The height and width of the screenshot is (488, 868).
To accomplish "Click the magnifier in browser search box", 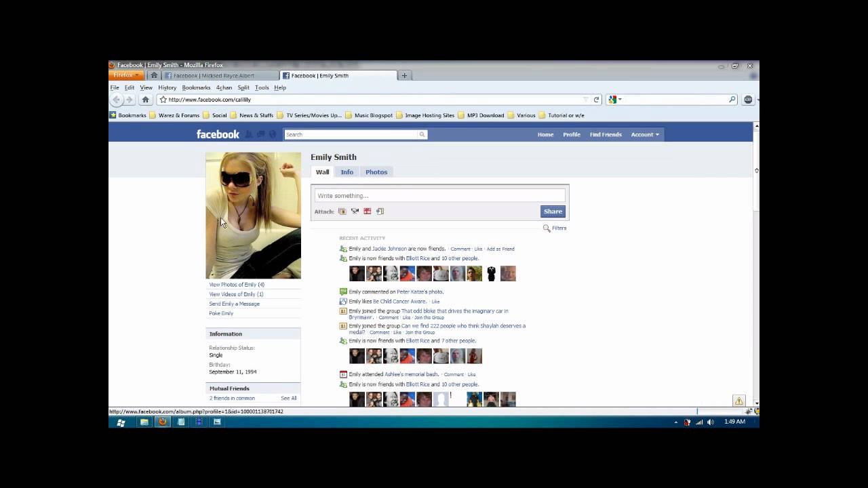I will pos(732,100).
